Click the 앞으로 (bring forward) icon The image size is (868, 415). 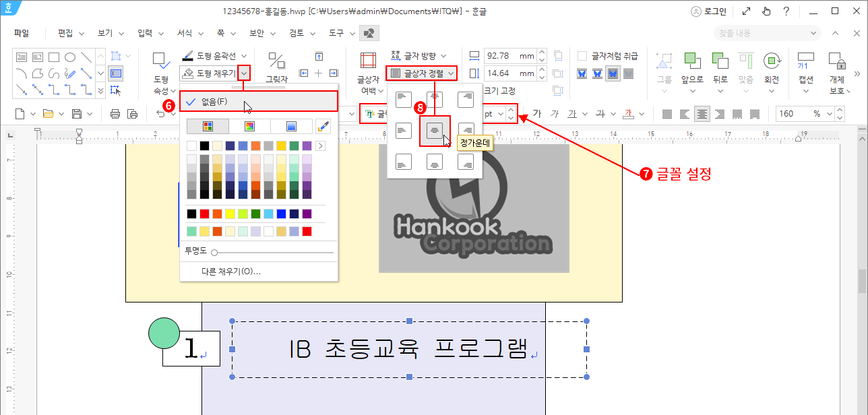[692, 61]
